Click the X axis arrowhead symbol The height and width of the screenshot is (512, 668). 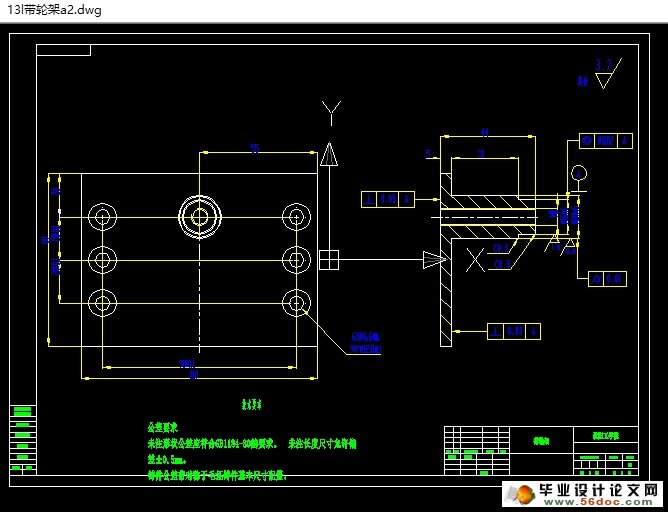click(x=432, y=259)
